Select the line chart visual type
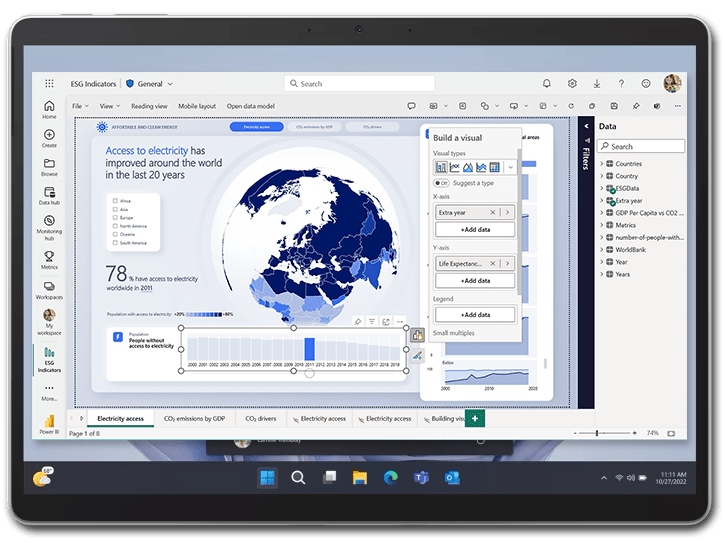 454,167
